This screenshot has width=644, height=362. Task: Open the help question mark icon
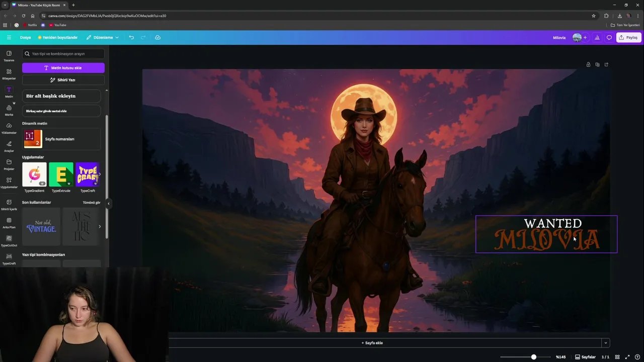[637, 357]
